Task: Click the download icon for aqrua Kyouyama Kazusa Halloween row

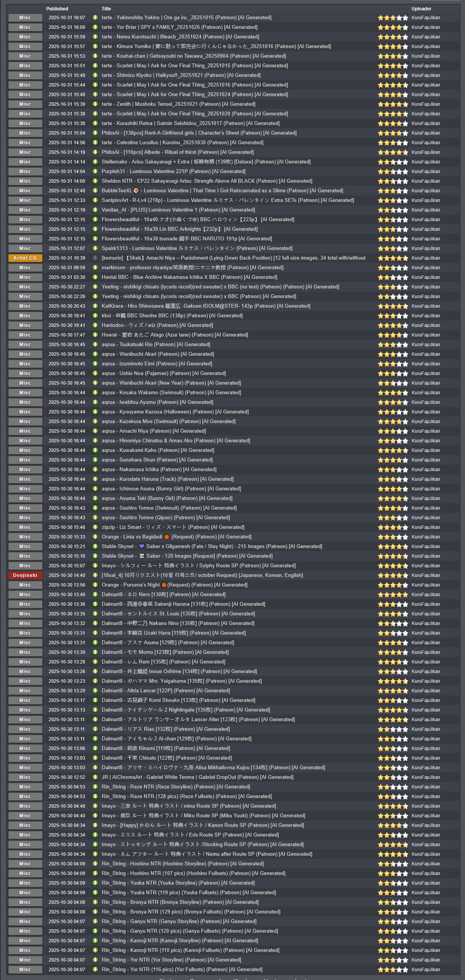Action: (95, 412)
